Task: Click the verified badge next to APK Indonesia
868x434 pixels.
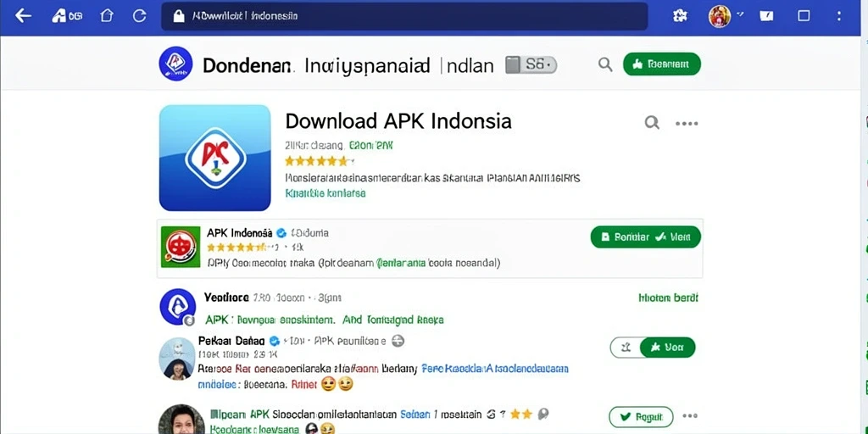Action: (281, 232)
